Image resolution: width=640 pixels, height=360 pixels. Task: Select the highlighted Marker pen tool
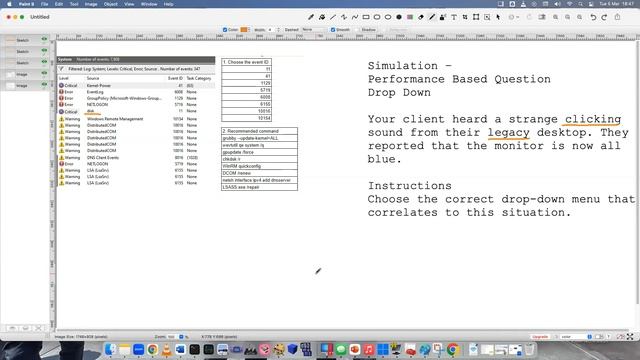tap(432, 17)
